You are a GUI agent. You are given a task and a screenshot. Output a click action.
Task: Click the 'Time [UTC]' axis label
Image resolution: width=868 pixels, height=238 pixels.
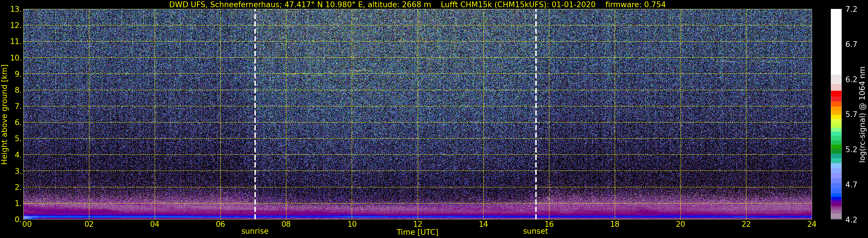(x=417, y=232)
